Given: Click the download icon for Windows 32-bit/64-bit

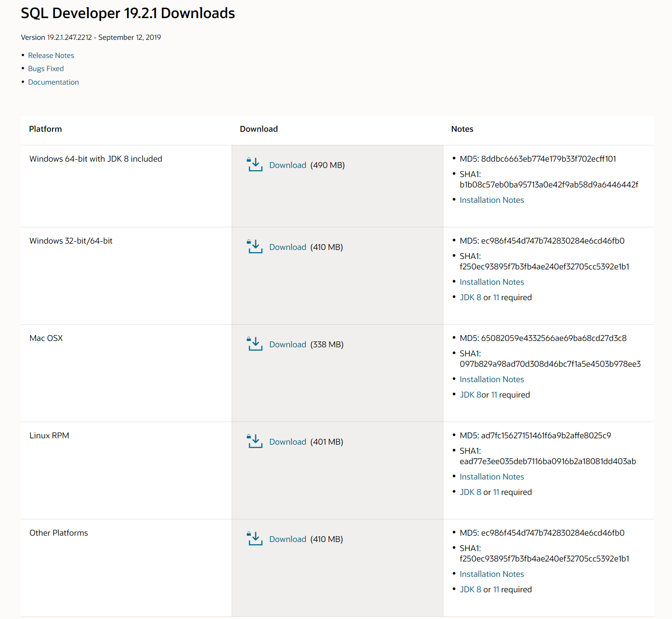Looking at the screenshot, I should coord(255,246).
